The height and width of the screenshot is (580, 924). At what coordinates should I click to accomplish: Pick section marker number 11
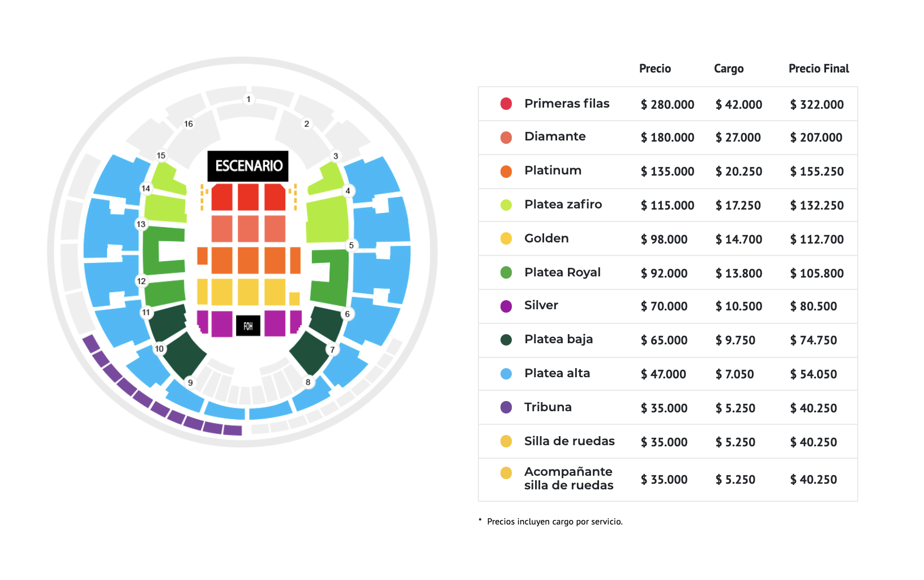pyautogui.click(x=146, y=312)
